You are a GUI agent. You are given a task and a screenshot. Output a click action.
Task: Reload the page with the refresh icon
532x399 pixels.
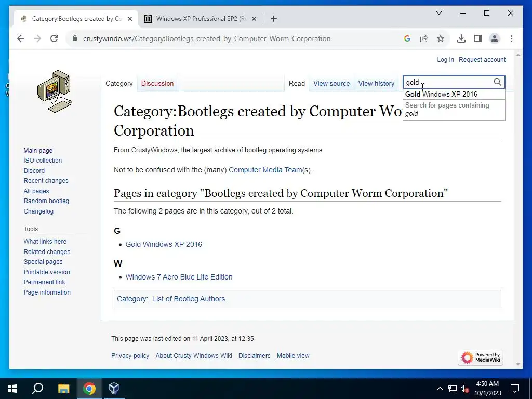pyautogui.click(x=54, y=38)
